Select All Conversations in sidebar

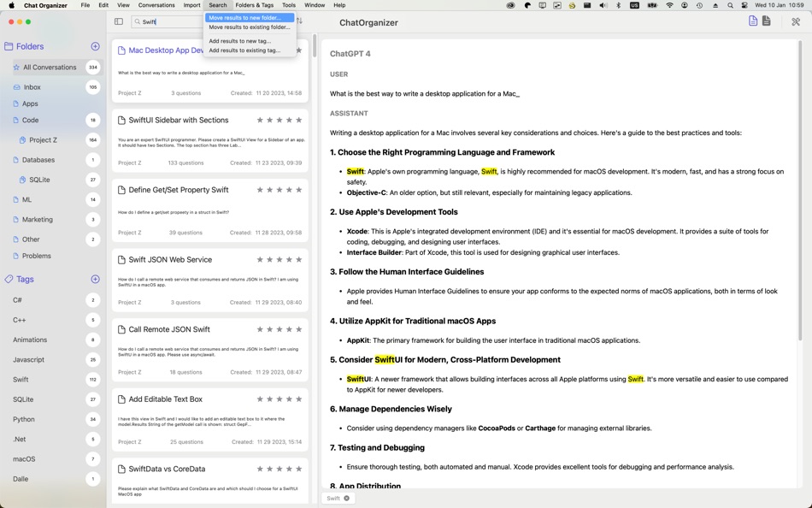click(48, 67)
